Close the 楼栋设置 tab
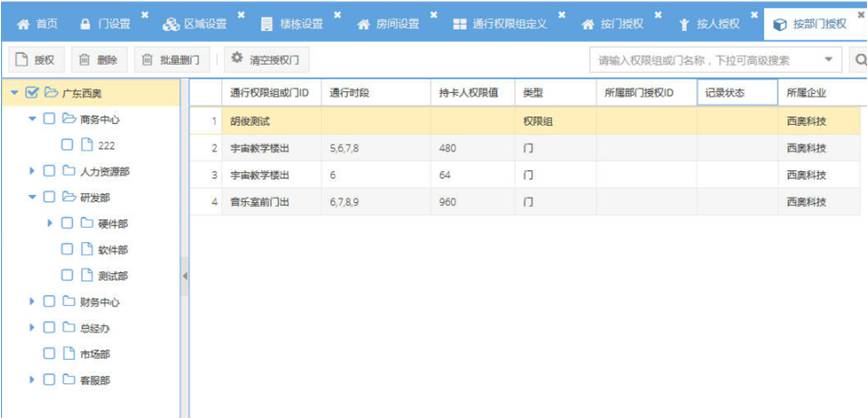Screen dimensions: 868x419 pos(337,14)
